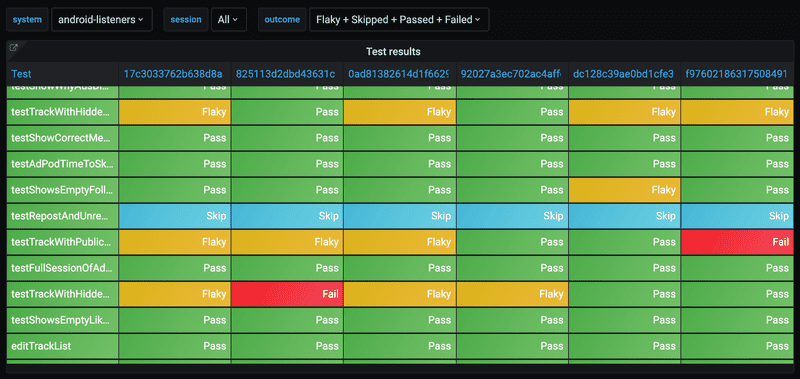800x379 pixels.
Task: Click testShowsEmptyLik... Pass cell under 92027a3ec702ac4a column
Action: coord(512,320)
